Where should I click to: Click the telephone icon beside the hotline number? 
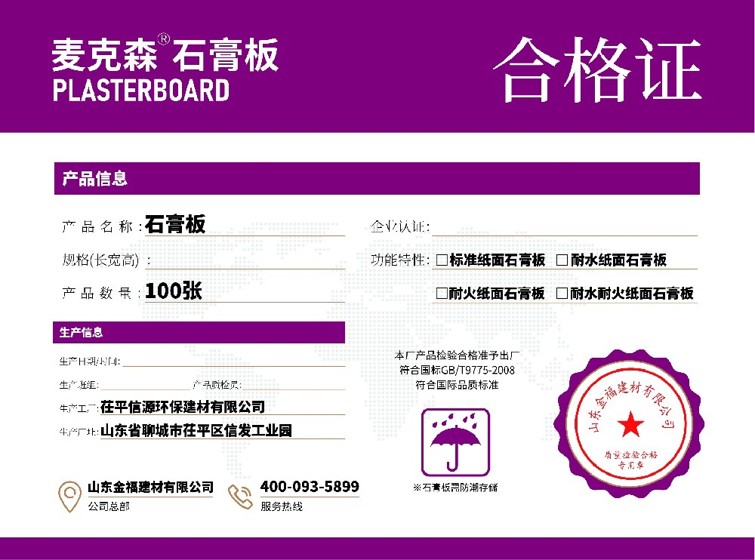[x=240, y=497]
